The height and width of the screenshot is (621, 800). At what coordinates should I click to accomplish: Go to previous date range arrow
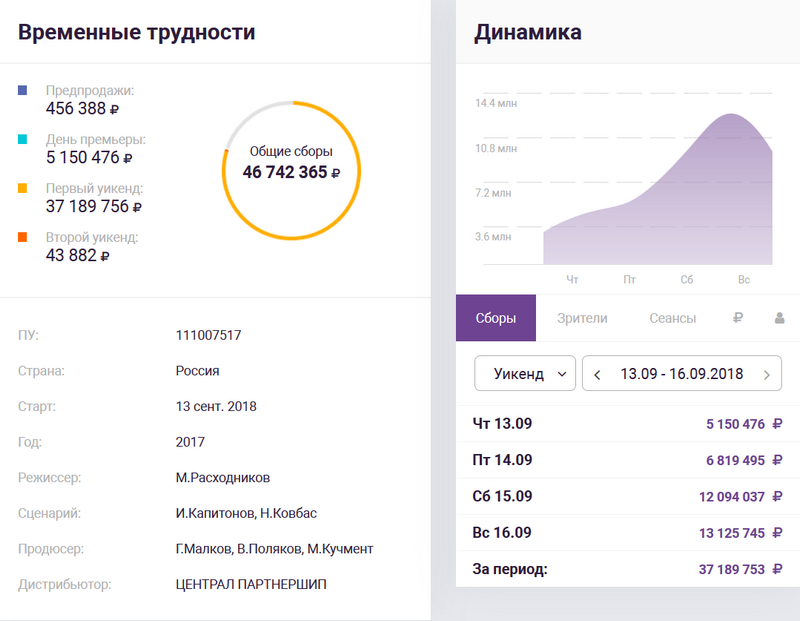597,375
